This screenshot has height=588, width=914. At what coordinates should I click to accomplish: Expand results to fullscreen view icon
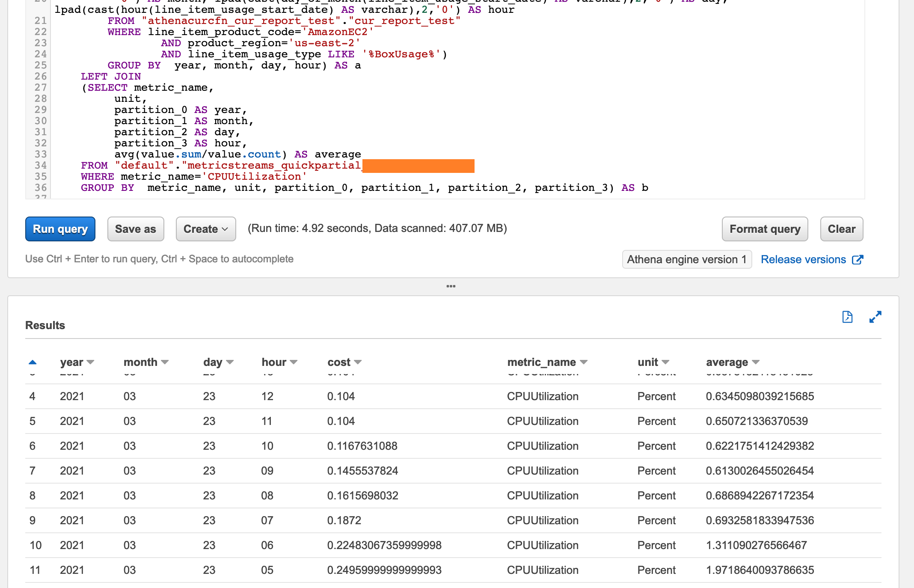pyautogui.click(x=875, y=317)
